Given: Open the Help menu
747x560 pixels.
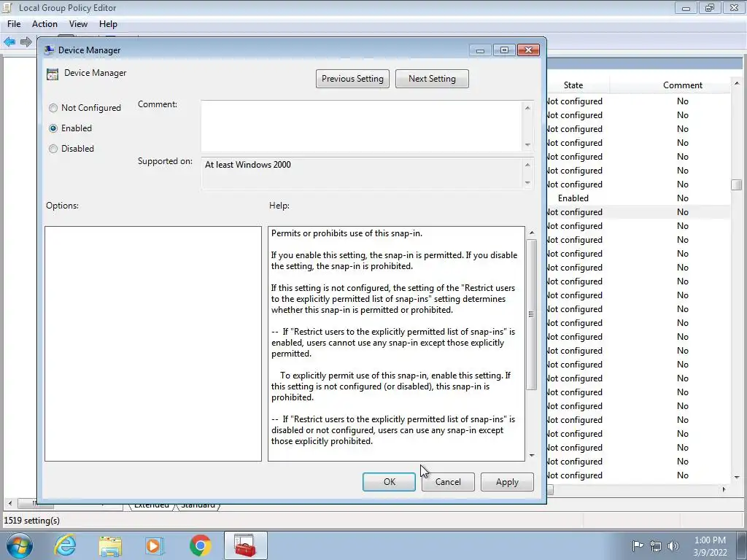Looking at the screenshot, I should (x=108, y=24).
